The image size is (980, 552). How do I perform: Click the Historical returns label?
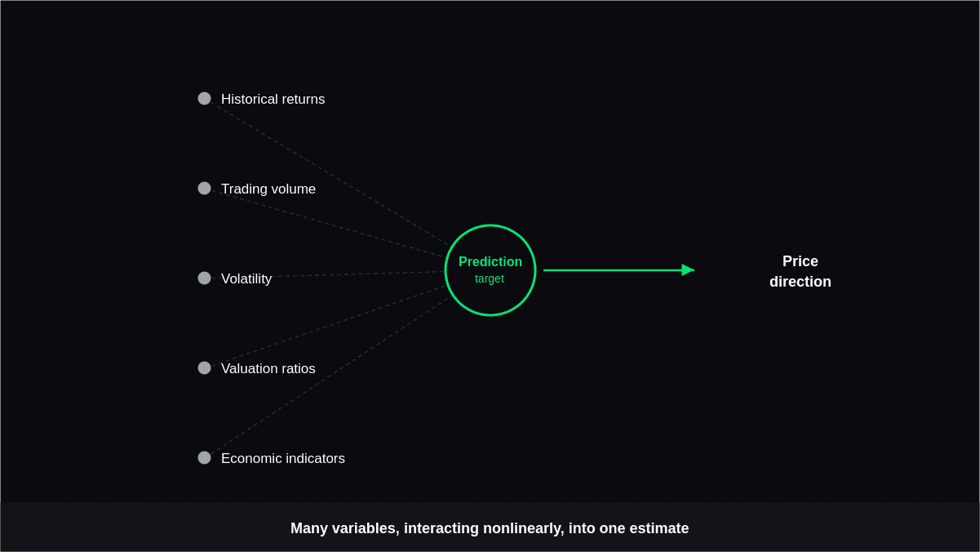pos(273,100)
